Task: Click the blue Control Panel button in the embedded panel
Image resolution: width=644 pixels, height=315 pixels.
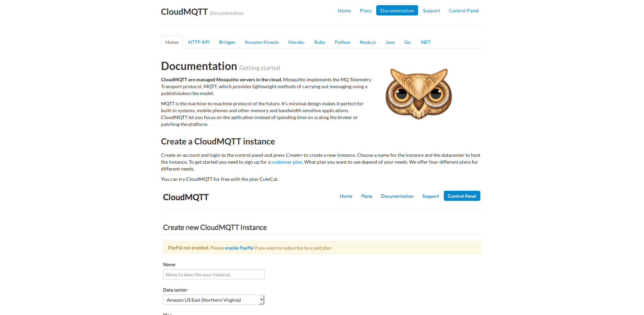Action: 462,196
